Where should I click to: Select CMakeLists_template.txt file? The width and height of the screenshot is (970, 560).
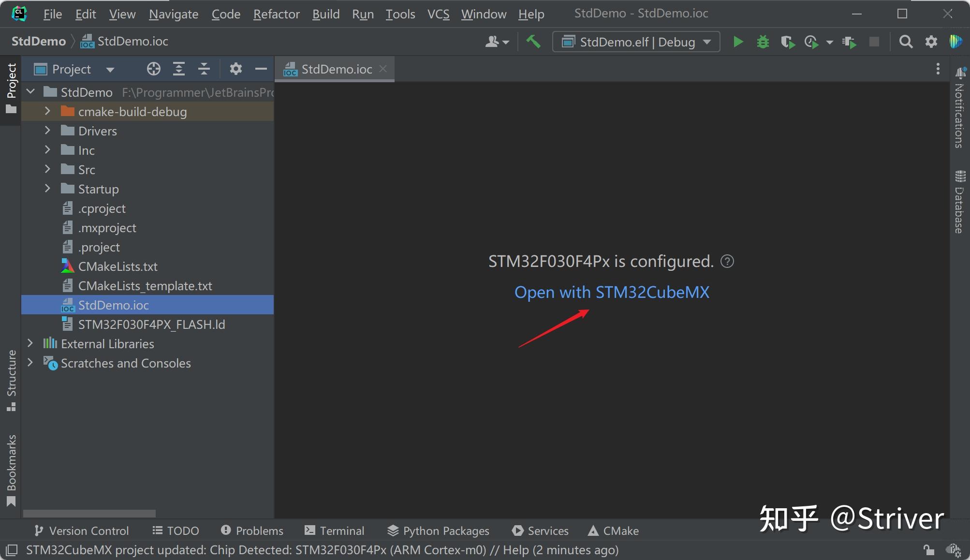pos(147,286)
